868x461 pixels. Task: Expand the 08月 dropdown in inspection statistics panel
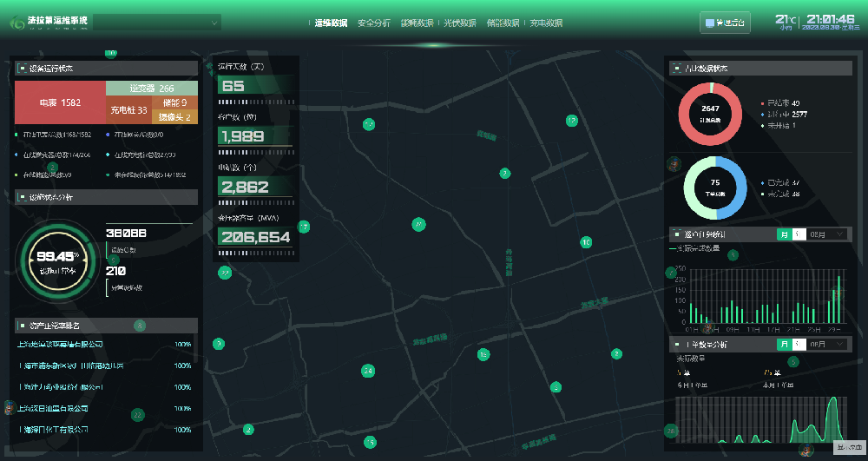827,234
